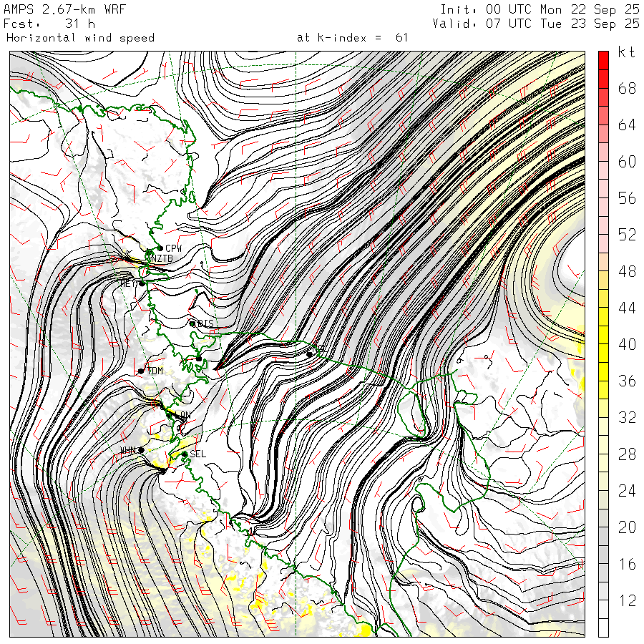This screenshot has height=644, width=644.
Task: Click the WHM station marker dot
Action: tap(141, 450)
